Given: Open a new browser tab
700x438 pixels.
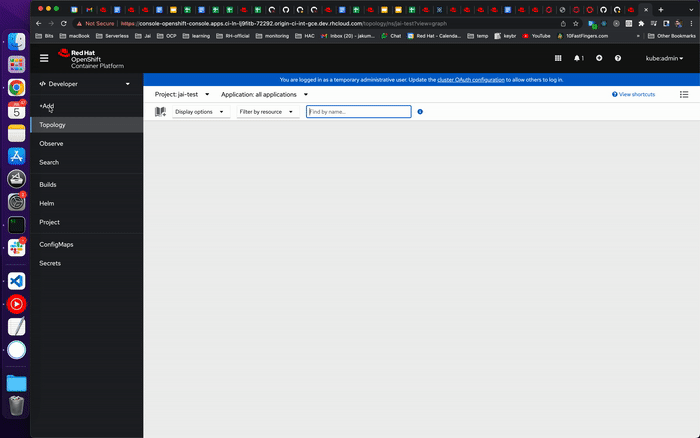Looking at the screenshot, I should 661,9.
